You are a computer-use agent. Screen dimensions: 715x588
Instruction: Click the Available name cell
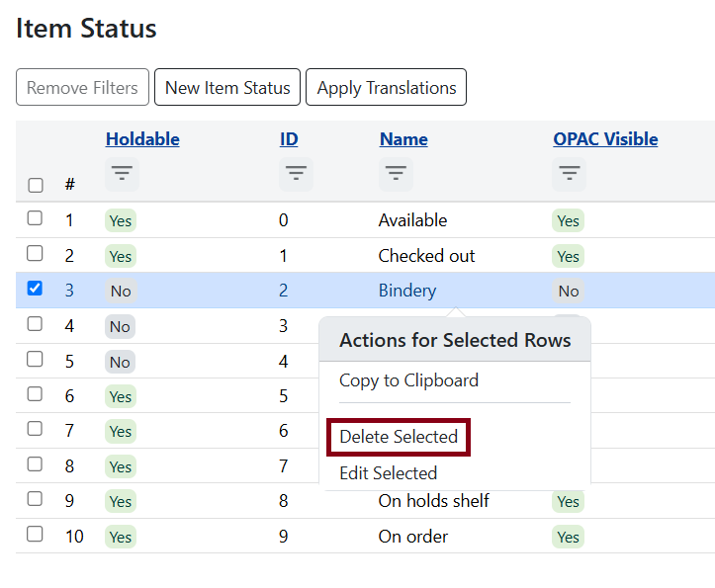tap(412, 220)
